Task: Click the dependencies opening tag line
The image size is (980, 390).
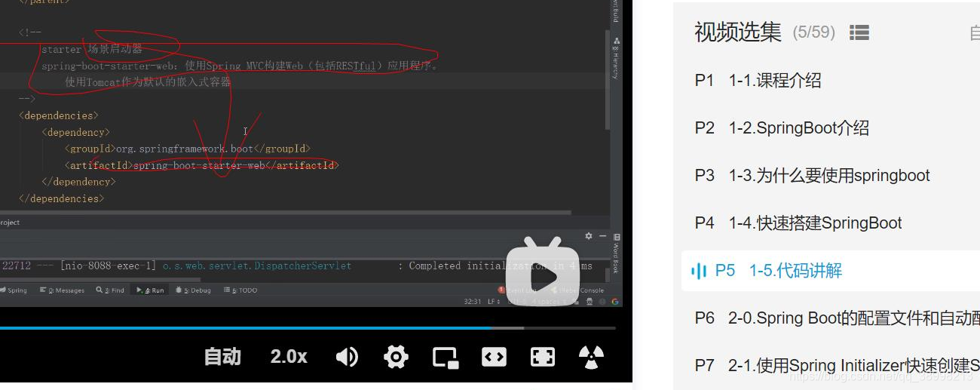Action: (x=59, y=115)
